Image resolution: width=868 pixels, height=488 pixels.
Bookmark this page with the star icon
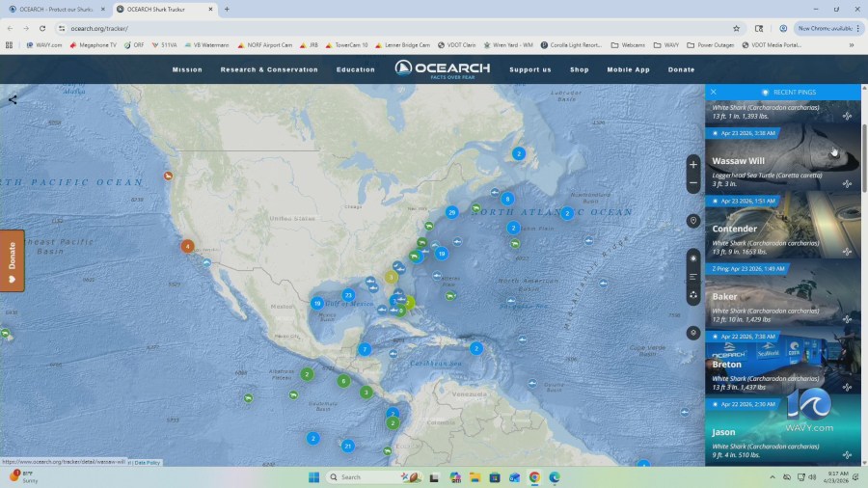[736, 28]
